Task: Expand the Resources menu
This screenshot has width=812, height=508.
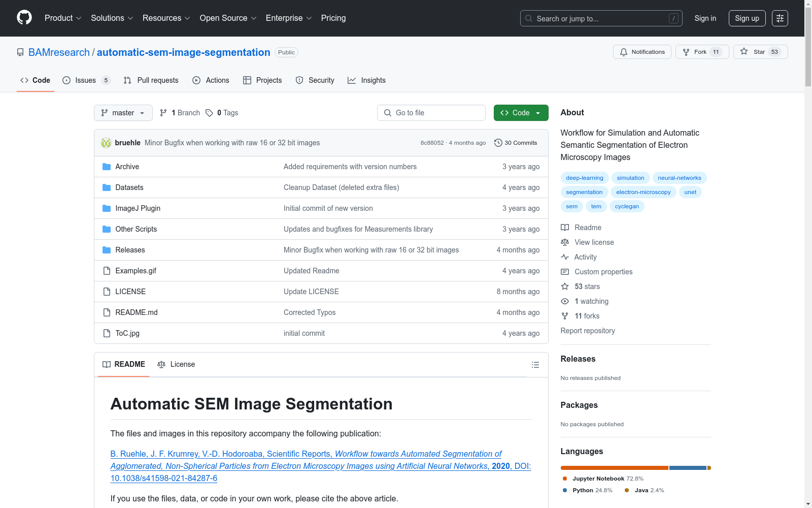Action: (x=166, y=18)
